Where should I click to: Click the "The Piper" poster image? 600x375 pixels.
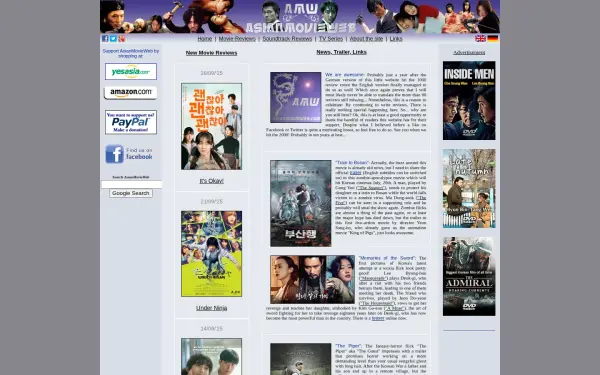pyautogui.click(x=301, y=359)
